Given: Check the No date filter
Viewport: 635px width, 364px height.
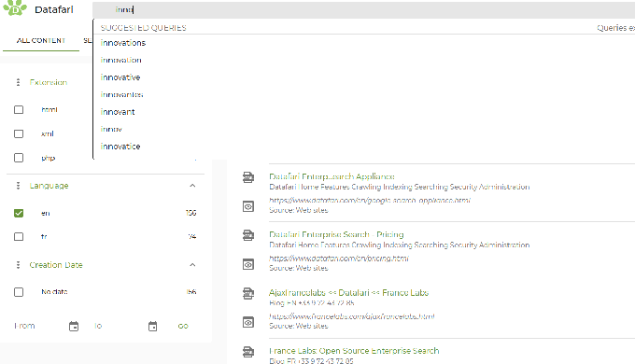Looking at the screenshot, I should tap(19, 292).
